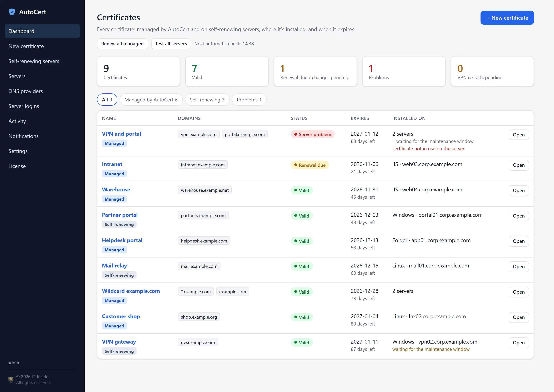Image resolution: width=554 pixels, height=392 pixels.
Task: Open the Helpdesk portal certificate link
Action: [x=122, y=240]
